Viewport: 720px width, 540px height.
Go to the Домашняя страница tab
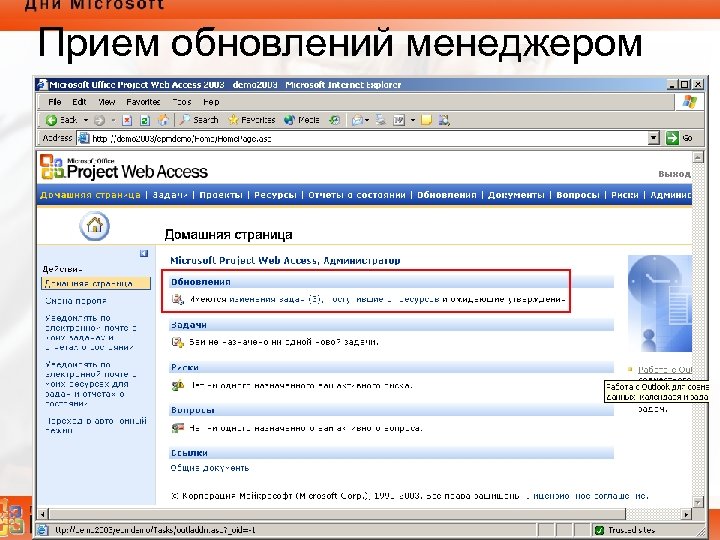[90, 195]
